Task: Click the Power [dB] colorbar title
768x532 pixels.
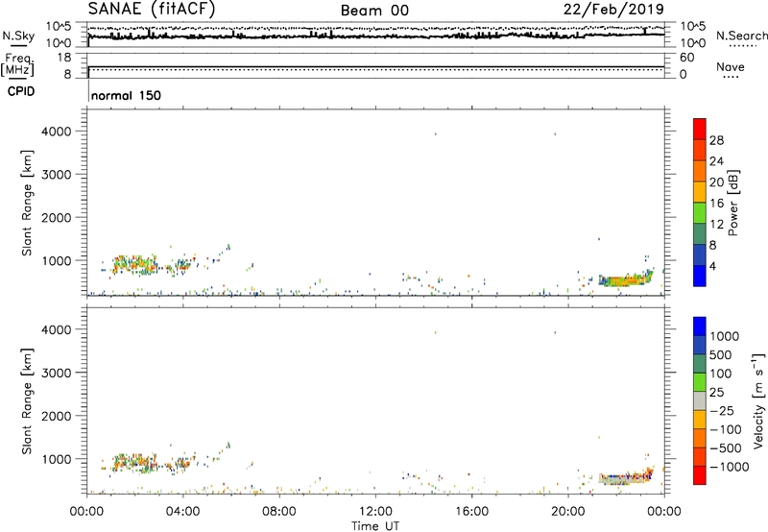Action: 732,203
